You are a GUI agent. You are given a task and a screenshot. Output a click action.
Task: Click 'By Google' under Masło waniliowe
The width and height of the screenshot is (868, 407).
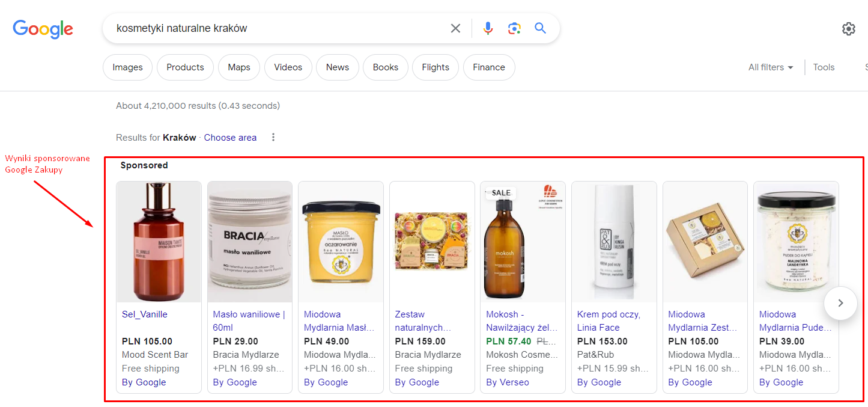235,382
